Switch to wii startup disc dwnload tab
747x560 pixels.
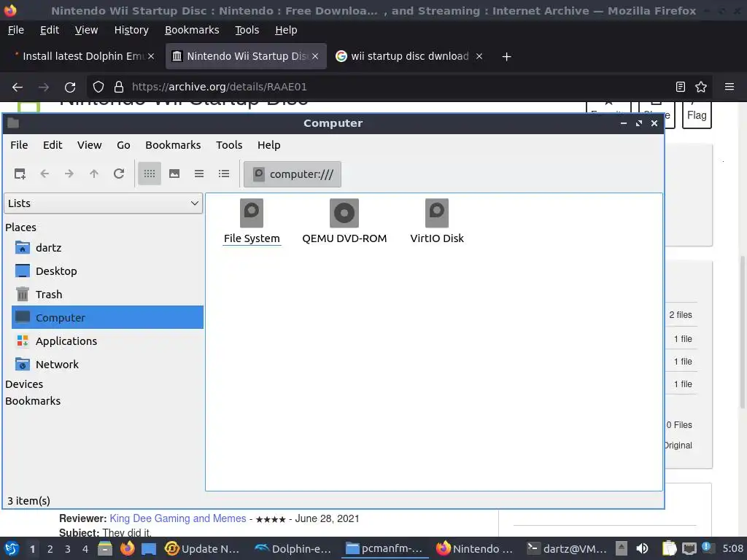pos(409,56)
